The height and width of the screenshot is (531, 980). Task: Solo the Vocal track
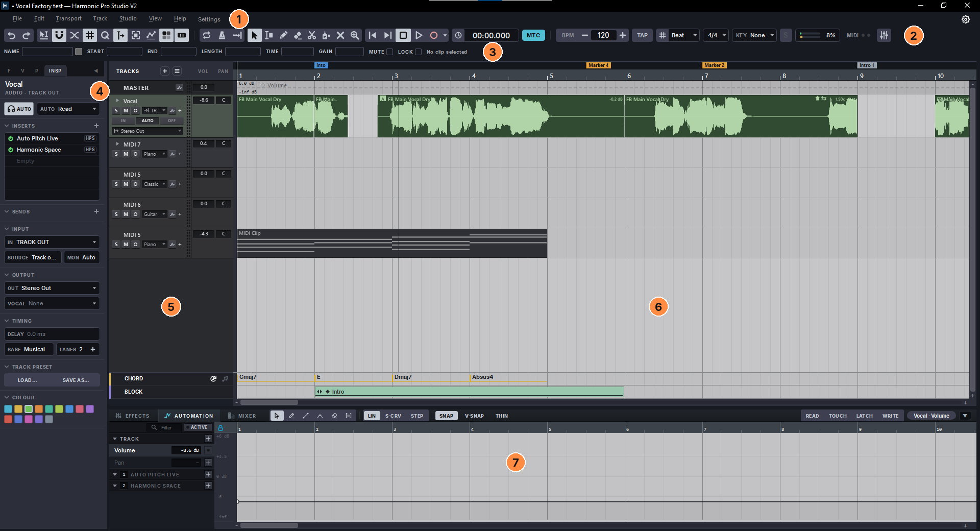[x=116, y=111]
